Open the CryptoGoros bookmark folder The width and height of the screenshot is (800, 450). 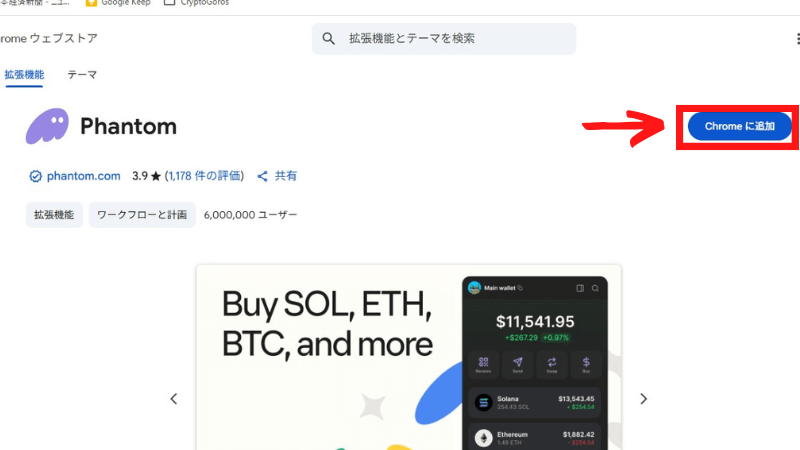(196, 3)
